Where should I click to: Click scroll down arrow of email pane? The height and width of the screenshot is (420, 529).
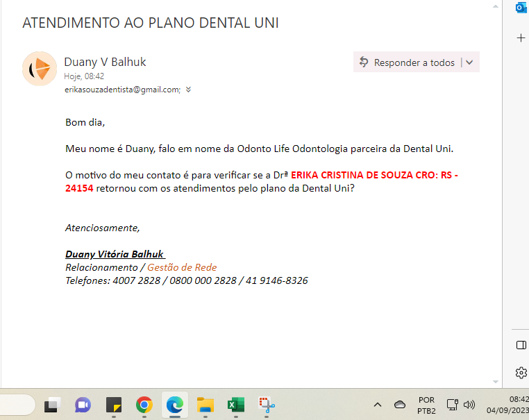pos(496,382)
